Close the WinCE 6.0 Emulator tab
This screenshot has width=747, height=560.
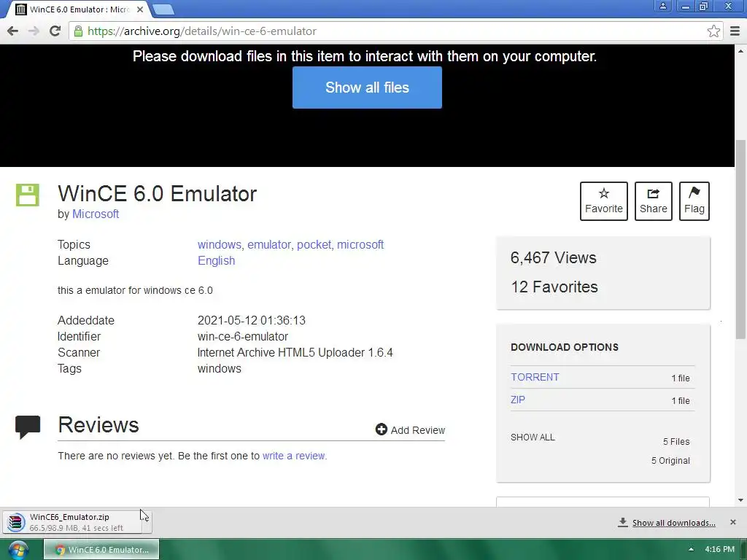[x=140, y=9]
